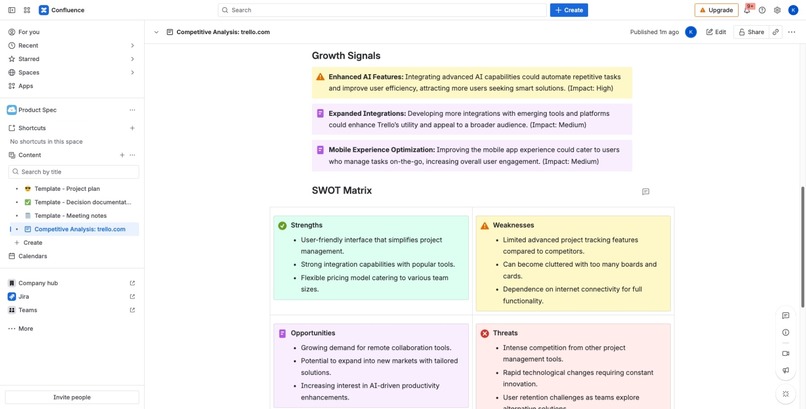Viewport: 806px width, 409px height.
Task: Click the page title breadcrumb text
Action: tap(223, 32)
